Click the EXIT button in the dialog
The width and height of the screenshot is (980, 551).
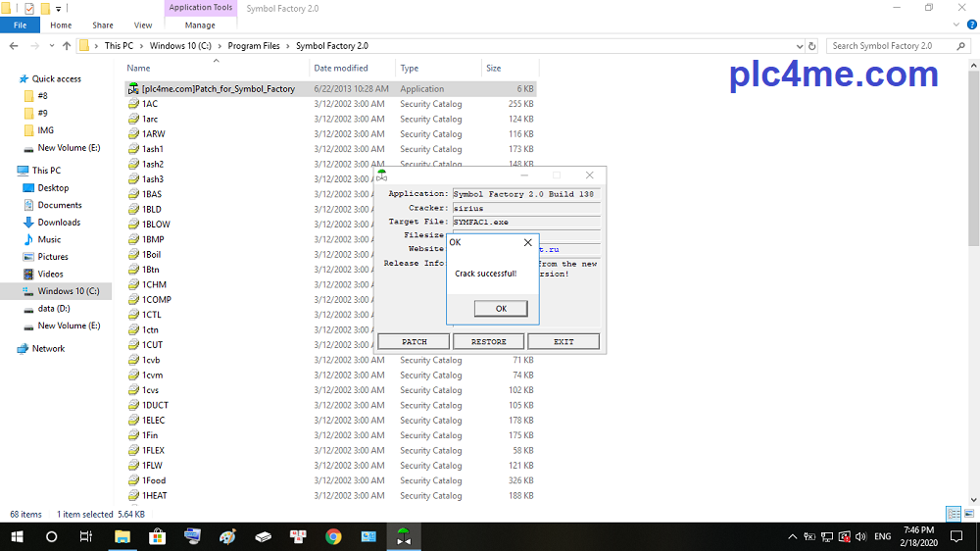pos(563,341)
